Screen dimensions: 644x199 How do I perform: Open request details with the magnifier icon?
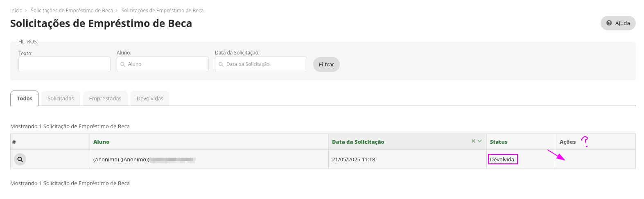20,159
